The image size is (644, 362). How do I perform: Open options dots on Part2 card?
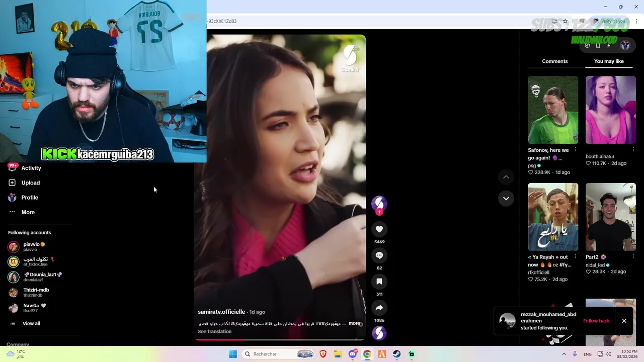pos(633,257)
